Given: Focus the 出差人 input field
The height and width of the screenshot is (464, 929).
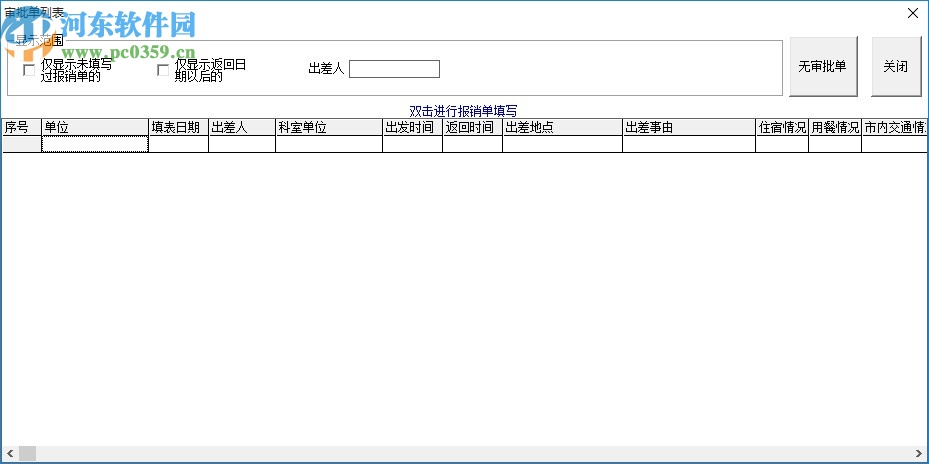Looking at the screenshot, I should pos(394,69).
